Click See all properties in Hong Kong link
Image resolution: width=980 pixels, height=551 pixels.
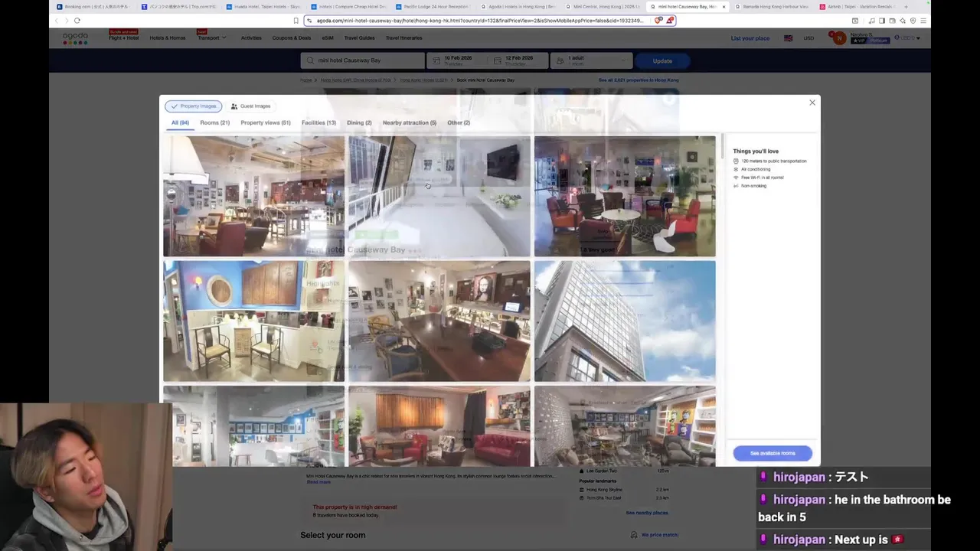point(639,80)
